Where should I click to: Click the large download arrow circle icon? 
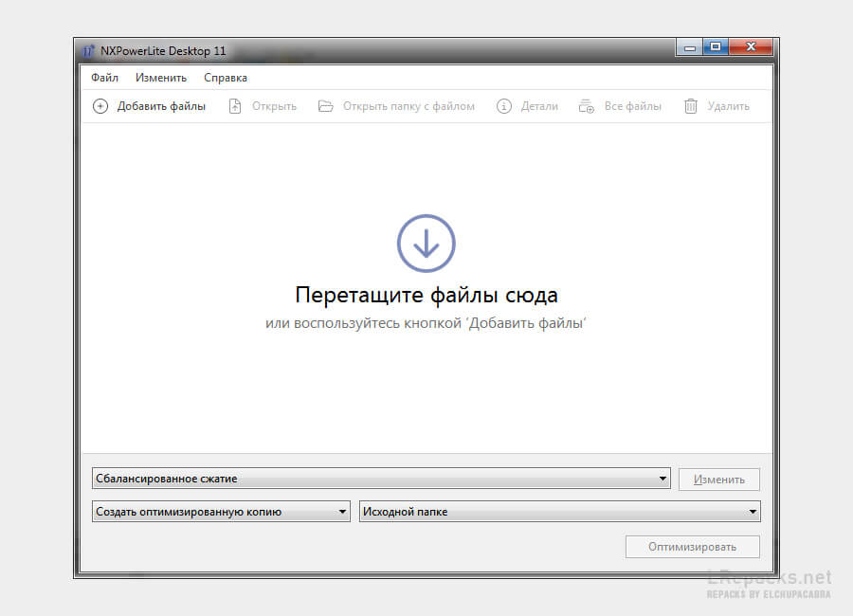tap(426, 244)
